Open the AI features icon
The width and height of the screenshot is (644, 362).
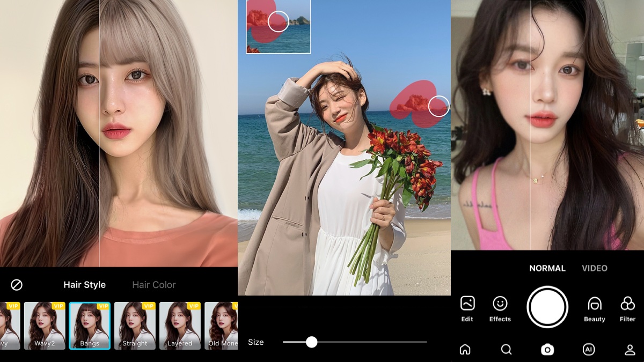coord(588,350)
